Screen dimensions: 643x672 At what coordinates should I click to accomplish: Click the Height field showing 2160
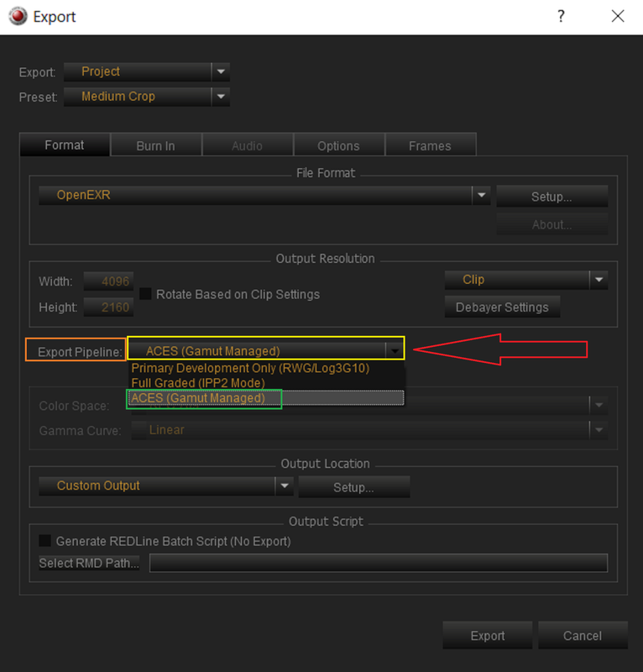point(109,307)
